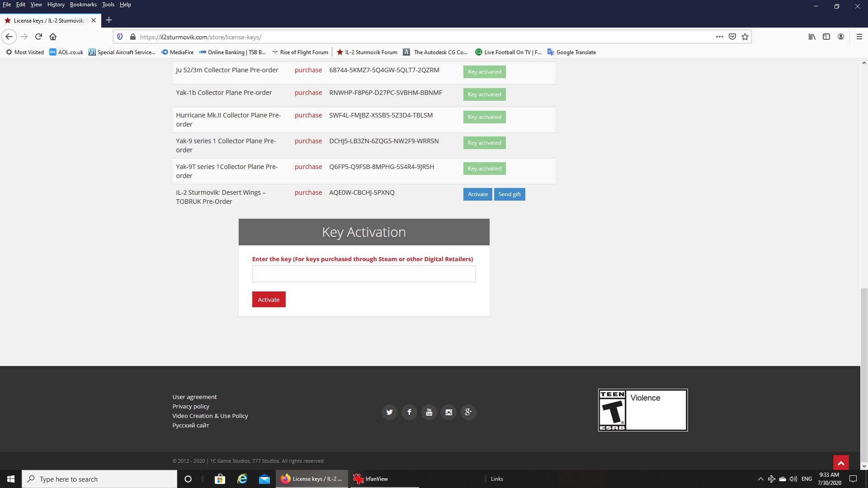The width and height of the screenshot is (868, 488).
Task: Show hidden system tray icons
Action: [x=760, y=479]
